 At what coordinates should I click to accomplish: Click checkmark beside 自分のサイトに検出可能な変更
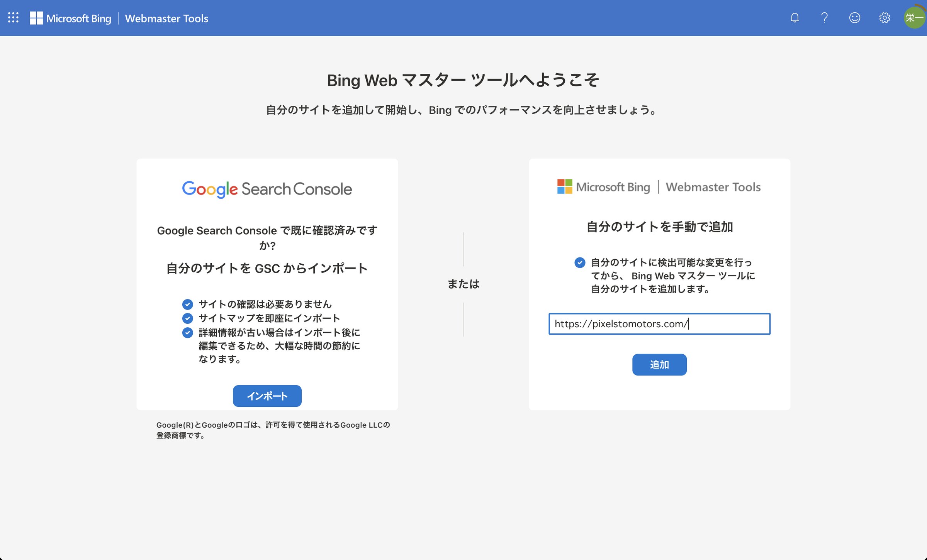[x=580, y=263]
